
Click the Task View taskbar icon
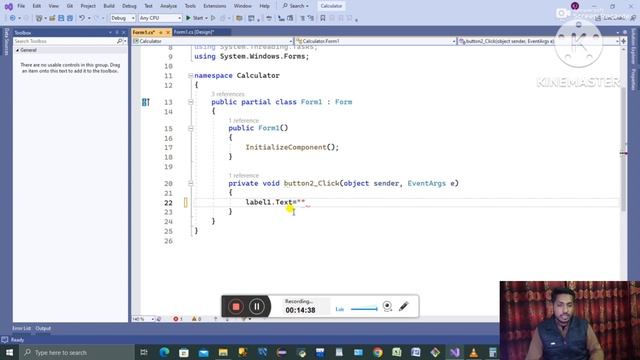(x=144, y=352)
